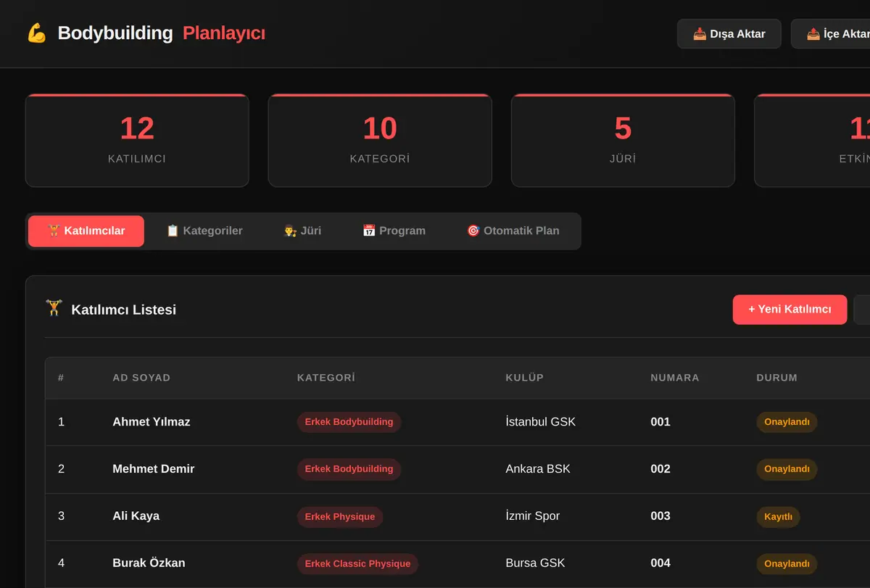870x588 pixels.
Task: Click the Ahmet Yılmaz name cell
Action: [x=152, y=422]
